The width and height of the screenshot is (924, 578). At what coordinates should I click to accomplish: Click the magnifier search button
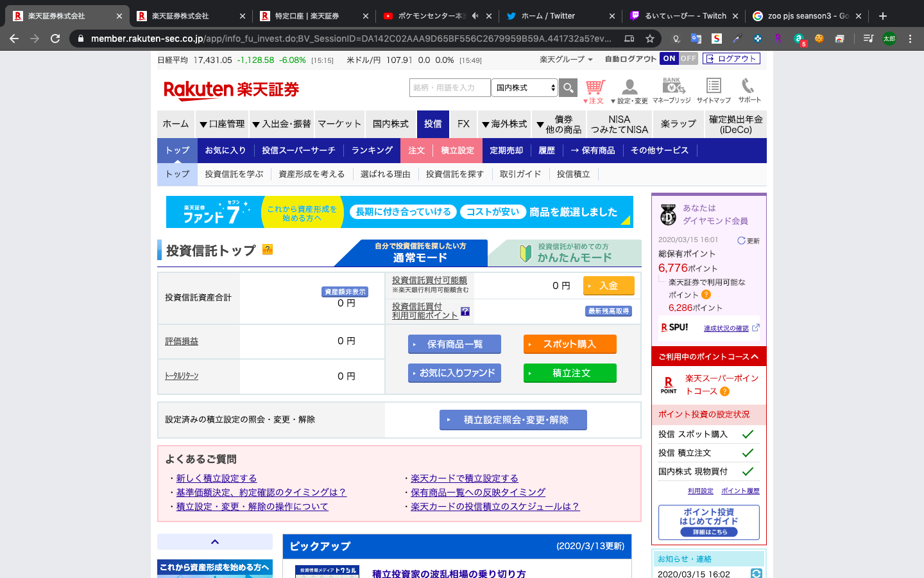tap(568, 87)
